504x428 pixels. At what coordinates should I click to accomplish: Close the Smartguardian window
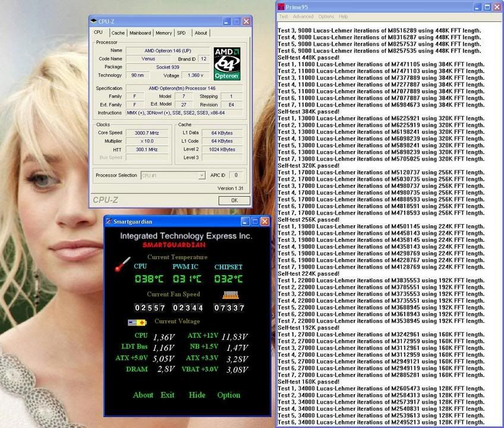click(x=264, y=221)
